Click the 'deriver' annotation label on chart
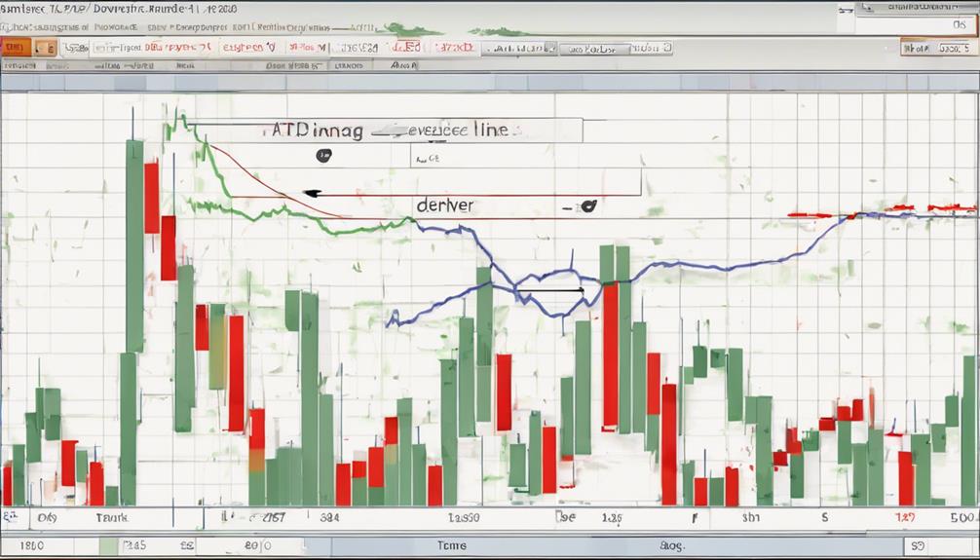 pyautogui.click(x=444, y=205)
